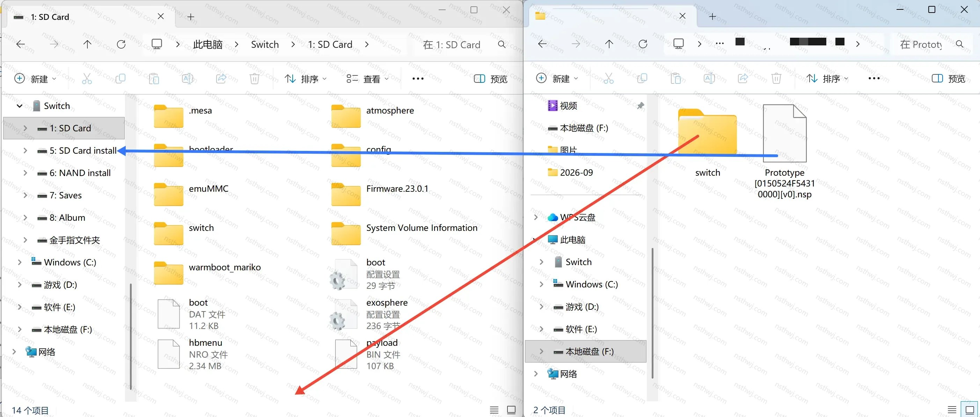Click the Paste icon in the SD Card toolbar
The width and height of the screenshot is (980, 417).
click(x=154, y=79)
